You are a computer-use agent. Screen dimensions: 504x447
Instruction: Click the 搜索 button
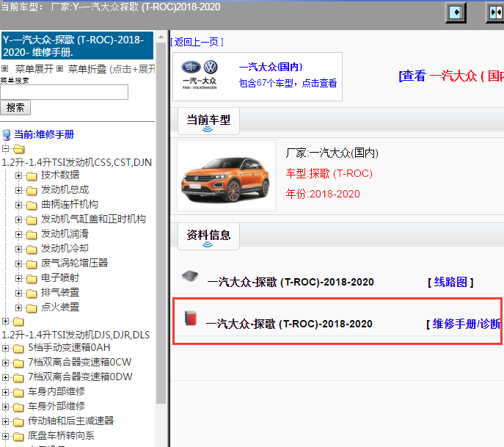(15, 107)
